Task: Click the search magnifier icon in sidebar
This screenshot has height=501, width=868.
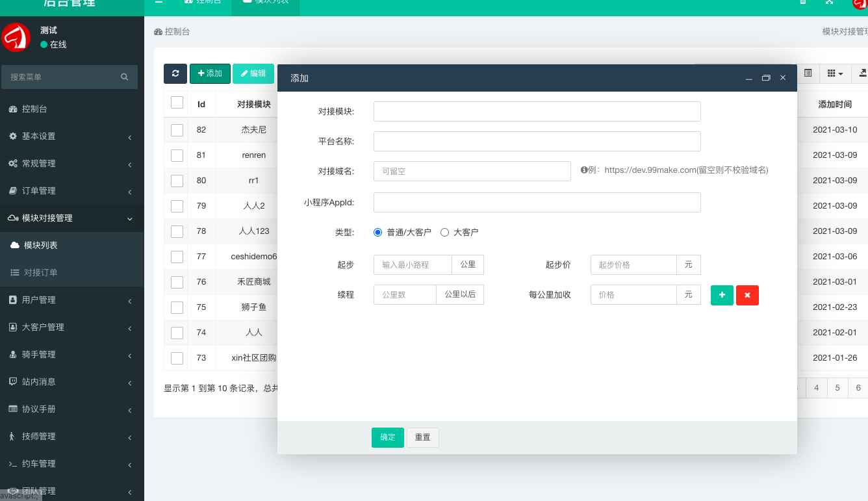Action: 124,77
